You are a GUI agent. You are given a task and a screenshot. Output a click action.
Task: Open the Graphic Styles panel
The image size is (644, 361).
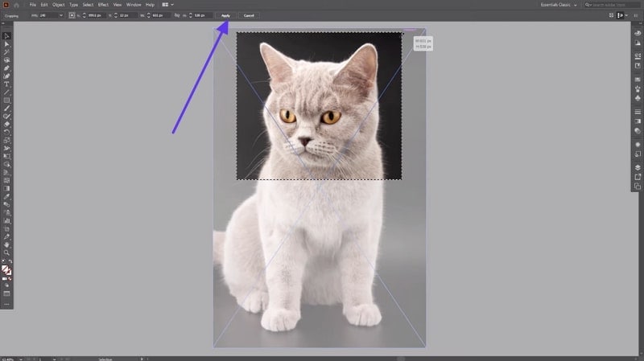point(638,154)
